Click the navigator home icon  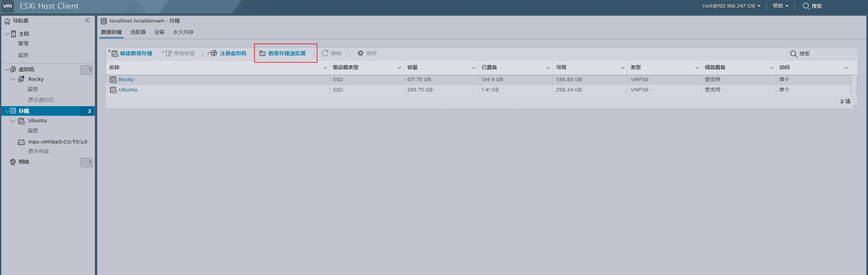point(7,21)
